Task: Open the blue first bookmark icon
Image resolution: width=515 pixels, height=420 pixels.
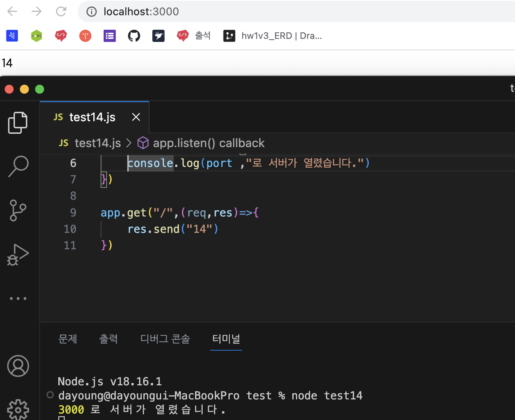Action: coord(12,36)
